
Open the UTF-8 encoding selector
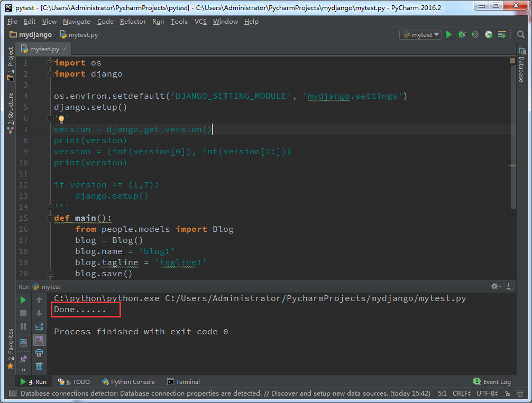487,393
